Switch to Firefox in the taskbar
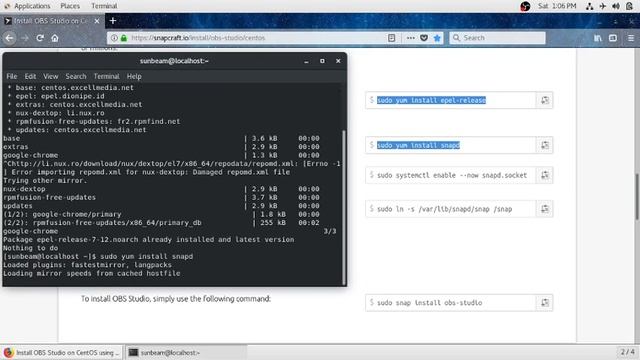Image resolution: width=640 pixels, height=360 pixels. [x=62, y=352]
